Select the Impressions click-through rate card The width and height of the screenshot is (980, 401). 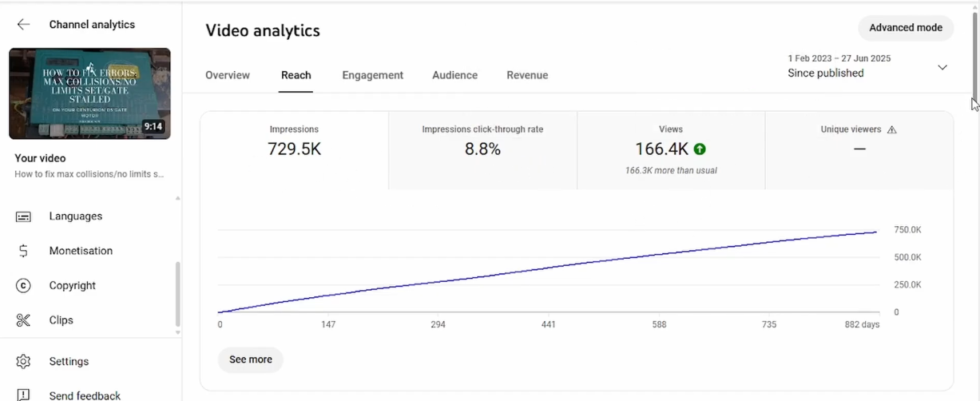click(x=482, y=150)
